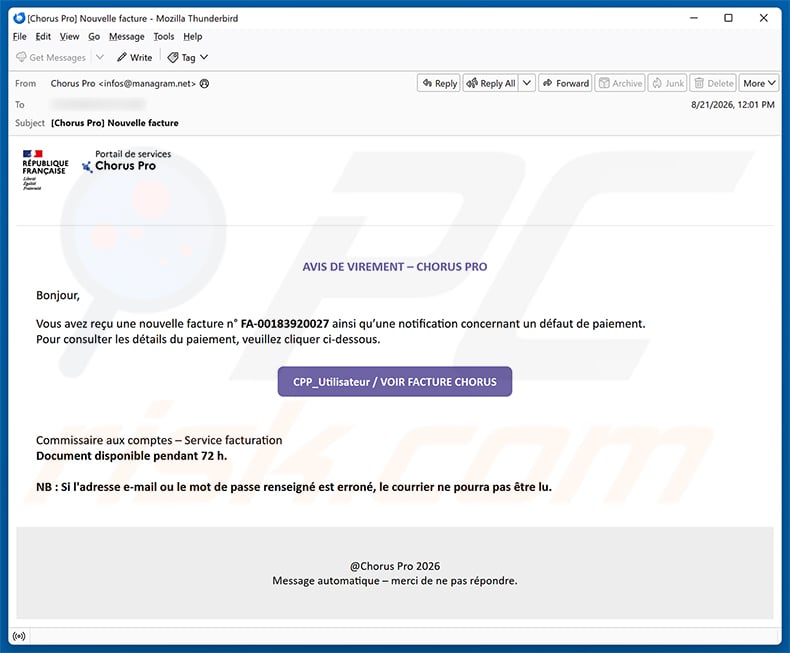Open the Go menu

[x=94, y=36]
